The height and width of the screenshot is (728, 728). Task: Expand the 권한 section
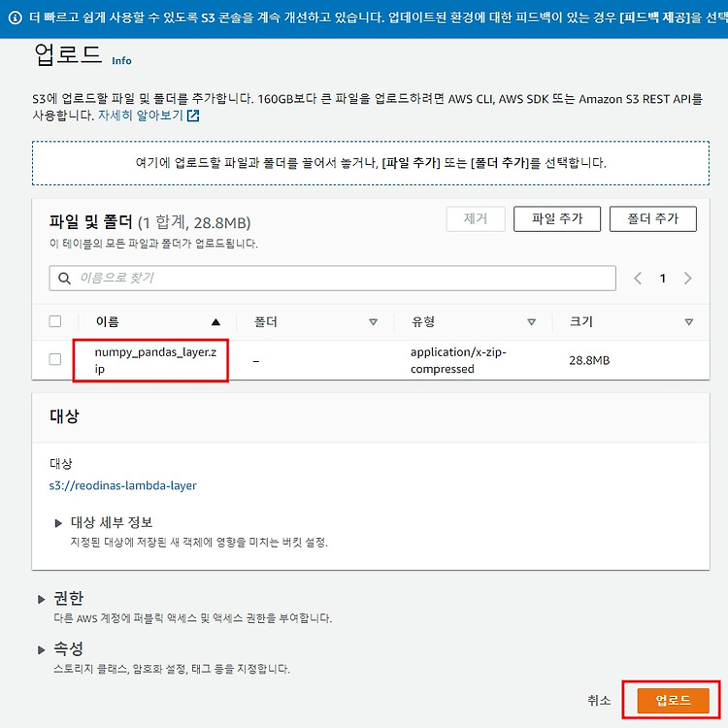pyautogui.click(x=42, y=599)
